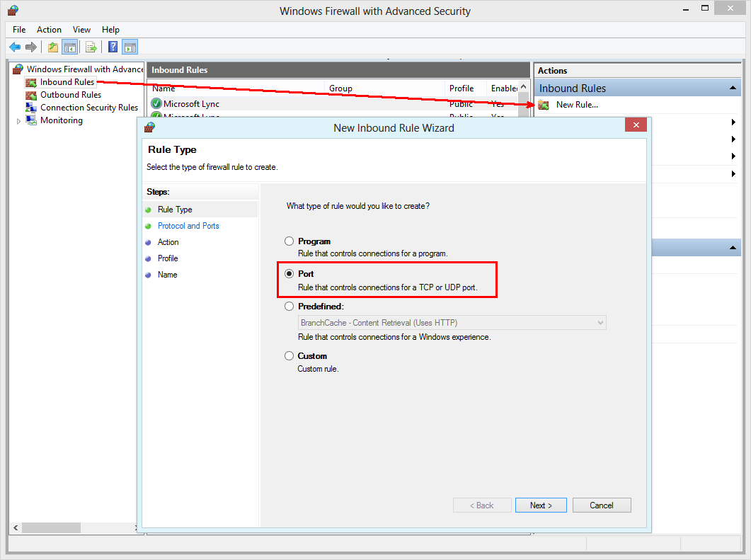This screenshot has width=751, height=560.
Task: Click the Monitoring item icon in the tree
Action: click(x=30, y=120)
